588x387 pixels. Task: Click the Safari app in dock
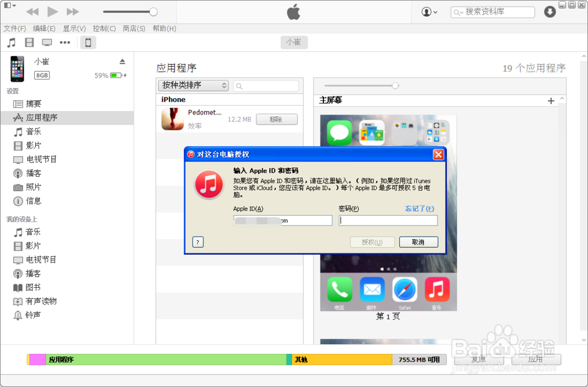405,290
